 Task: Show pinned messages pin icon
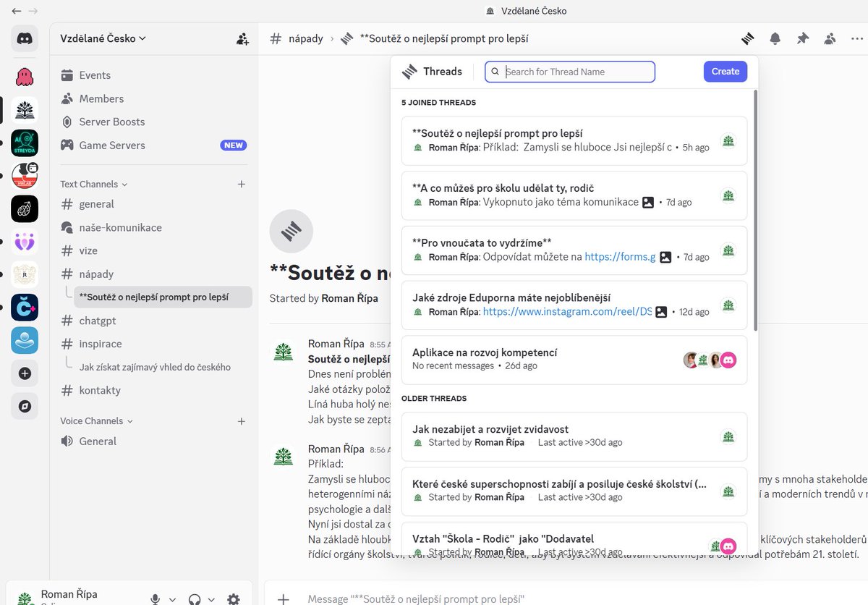point(803,38)
